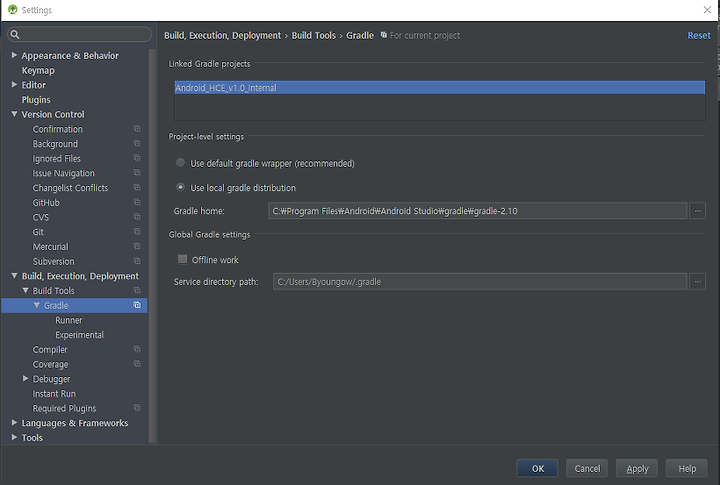Collapse Version Control section
Screen dimensions: 720x485
click(x=14, y=114)
